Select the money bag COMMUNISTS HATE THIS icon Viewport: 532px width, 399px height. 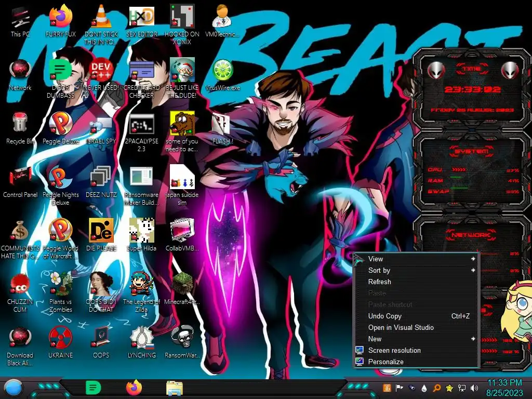[20, 239]
